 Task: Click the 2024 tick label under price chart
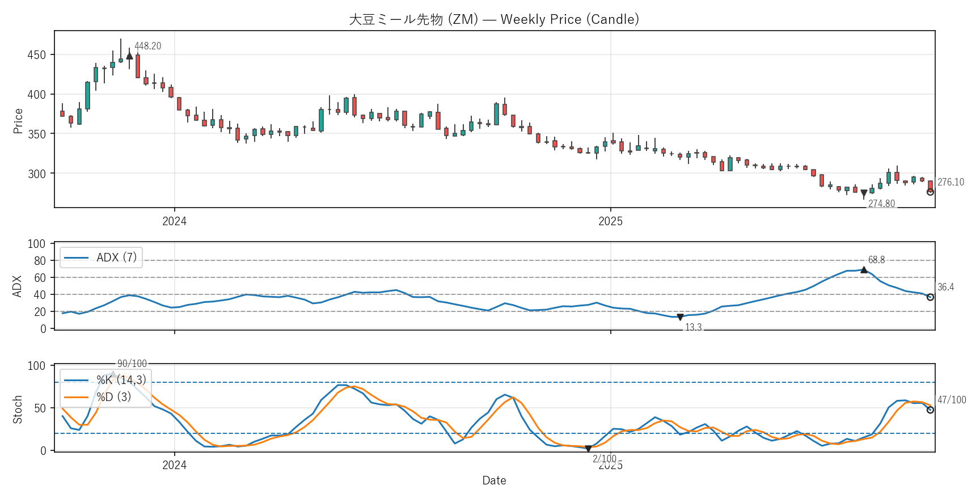(x=174, y=221)
